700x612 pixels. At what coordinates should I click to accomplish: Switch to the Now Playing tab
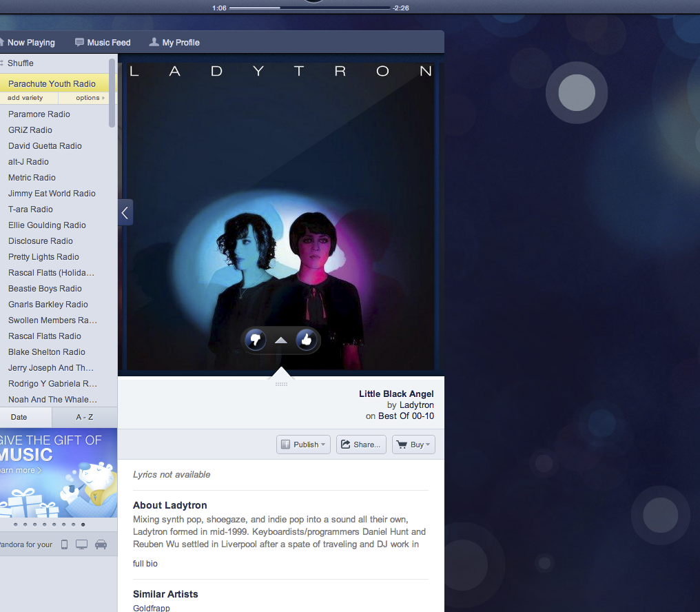(28, 43)
